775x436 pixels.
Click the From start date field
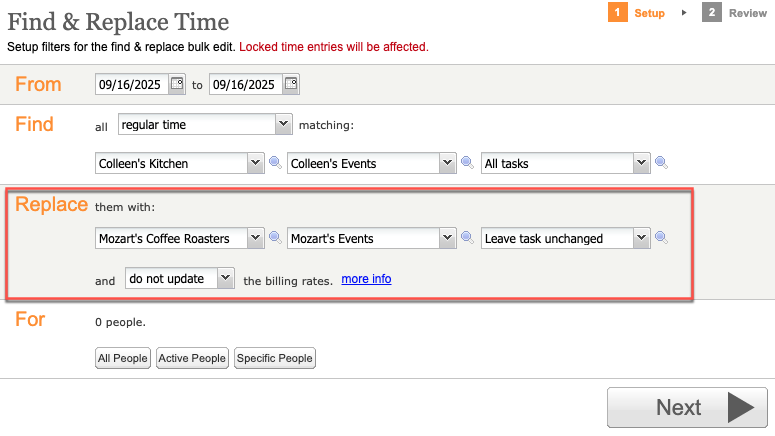coord(132,84)
